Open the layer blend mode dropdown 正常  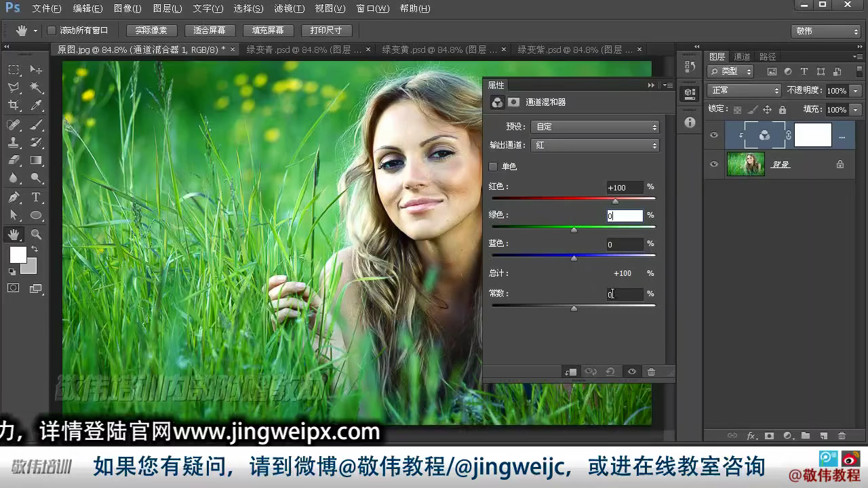pyautogui.click(x=744, y=90)
